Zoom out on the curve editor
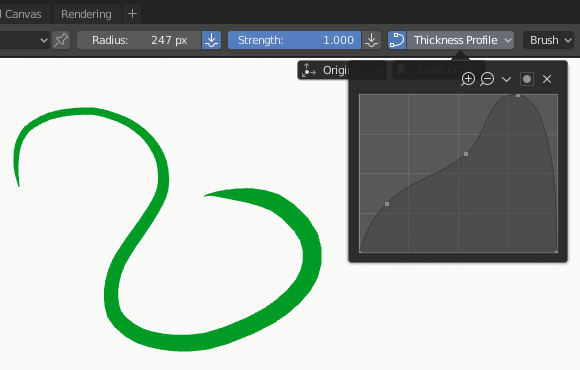The width and height of the screenshot is (580, 370). 487,79
